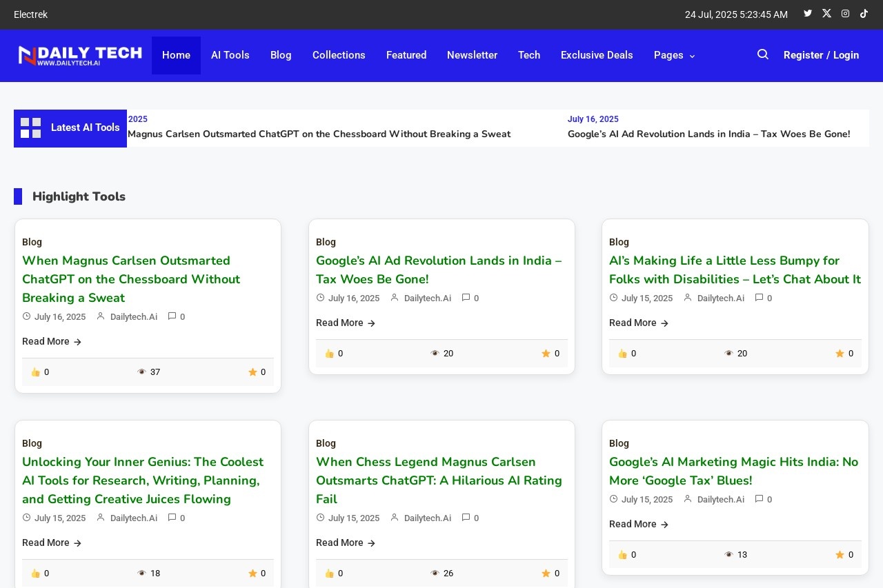Open the TikTok icon in top bar

click(864, 13)
